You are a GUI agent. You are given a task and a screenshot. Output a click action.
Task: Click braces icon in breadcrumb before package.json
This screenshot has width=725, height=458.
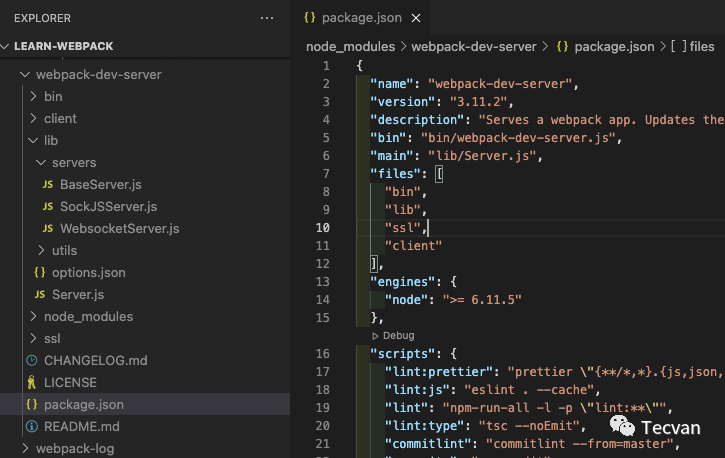pyautogui.click(x=562, y=47)
